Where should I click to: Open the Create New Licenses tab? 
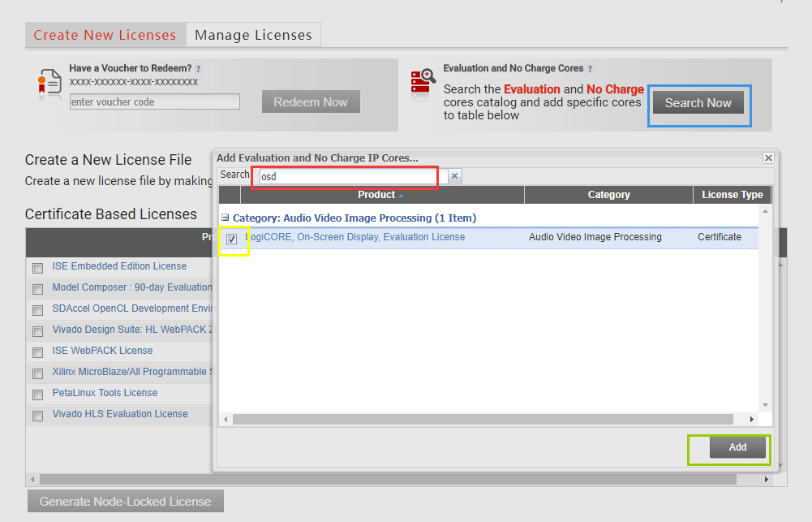click(105, 35)
